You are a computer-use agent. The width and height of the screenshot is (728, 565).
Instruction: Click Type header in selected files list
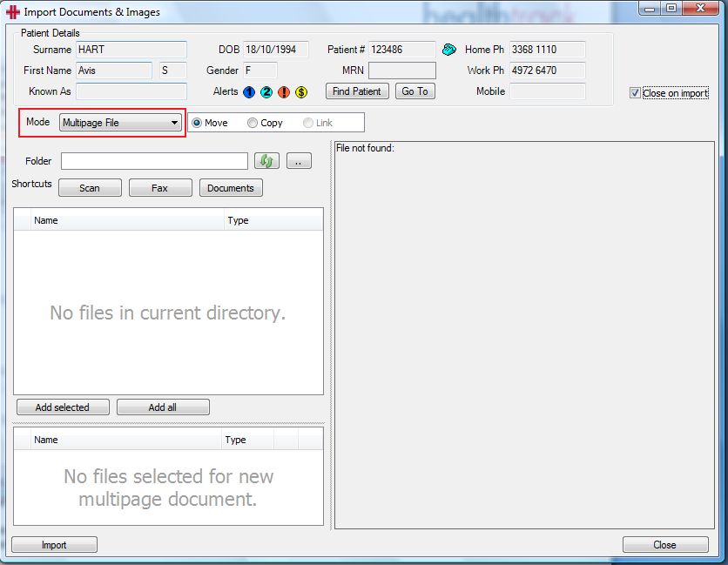[247, 440]
